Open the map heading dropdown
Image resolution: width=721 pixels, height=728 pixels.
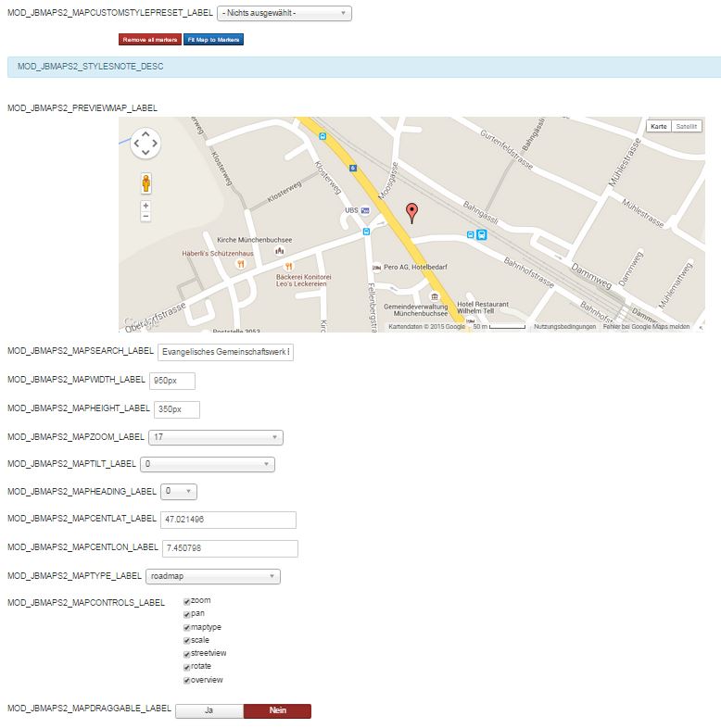click(178, 491)
